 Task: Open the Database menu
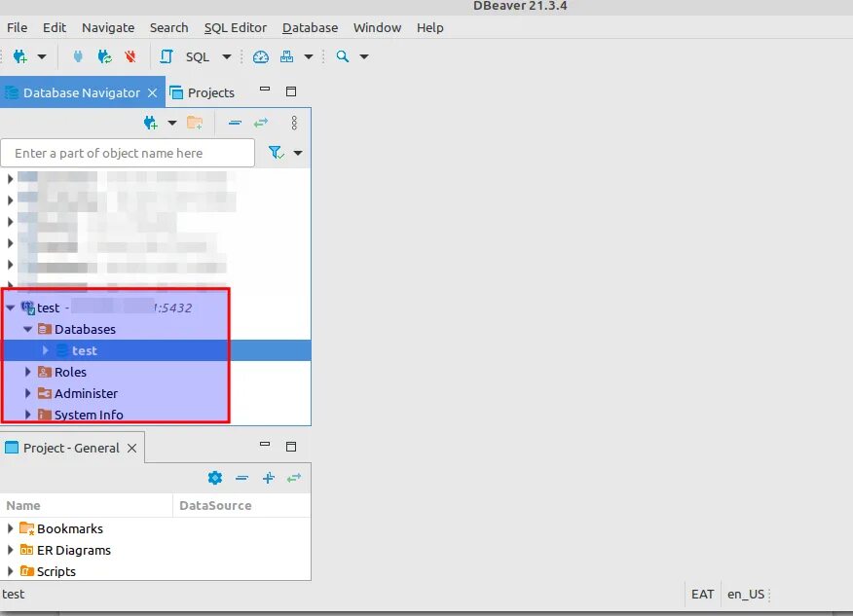point(310,27)
